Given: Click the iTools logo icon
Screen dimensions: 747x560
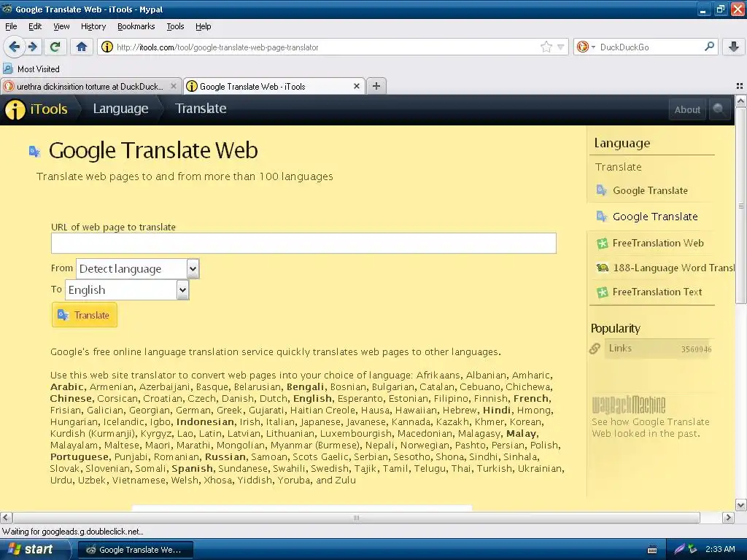Looking at the screenshot, I should (x=15, y=109).
